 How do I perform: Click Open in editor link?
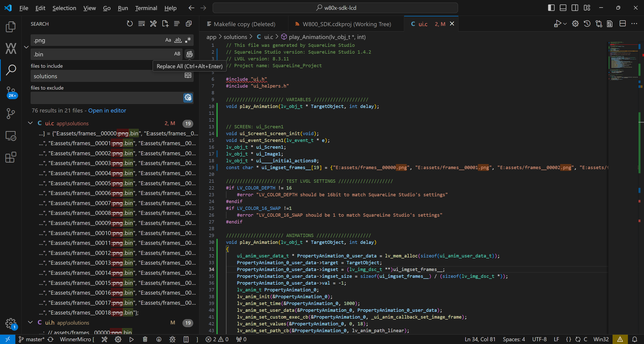(x=107, y=110)
